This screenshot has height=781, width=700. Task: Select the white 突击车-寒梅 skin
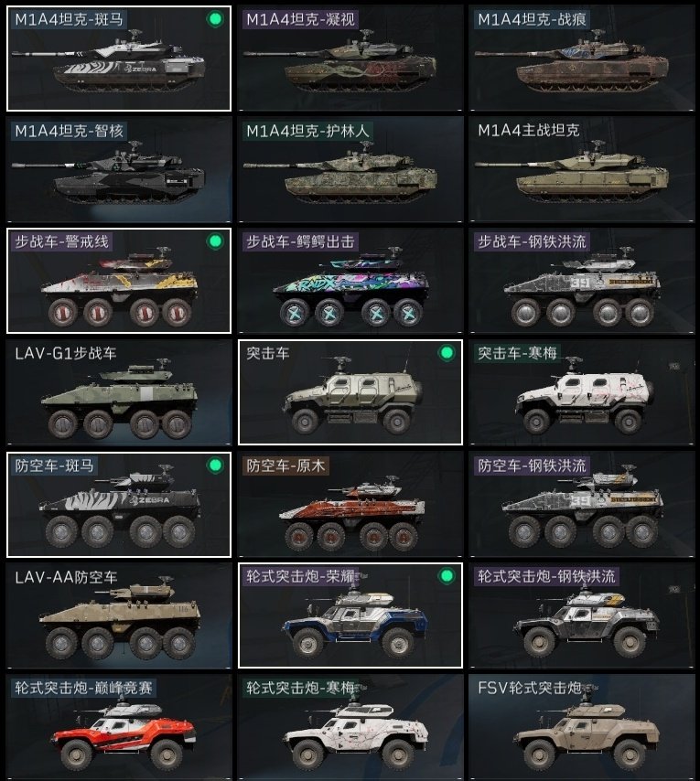pos(581,392)
